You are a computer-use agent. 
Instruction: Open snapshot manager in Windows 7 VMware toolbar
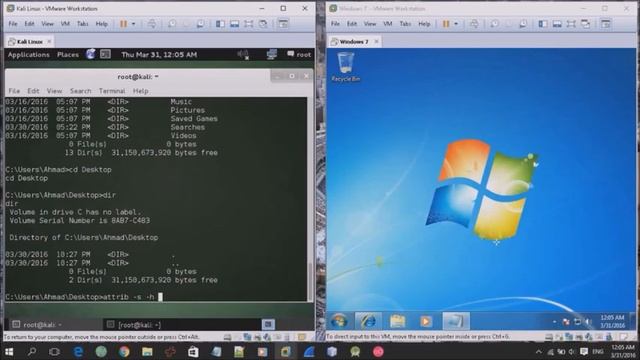point(523,24)
